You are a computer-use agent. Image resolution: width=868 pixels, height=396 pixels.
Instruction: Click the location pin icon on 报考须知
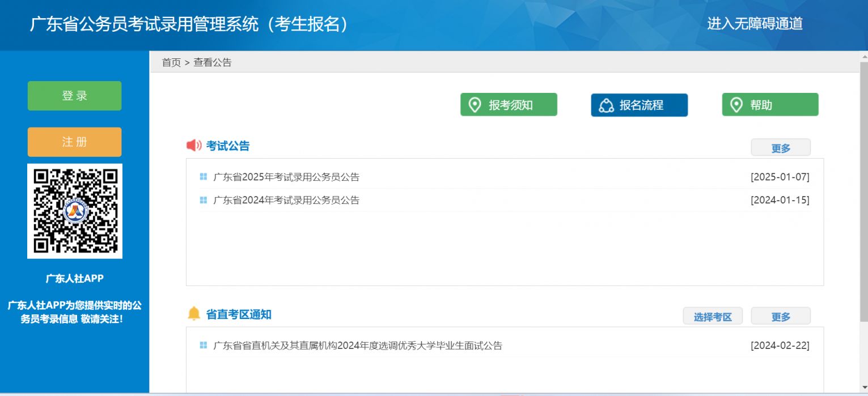(x=475, y=105)
